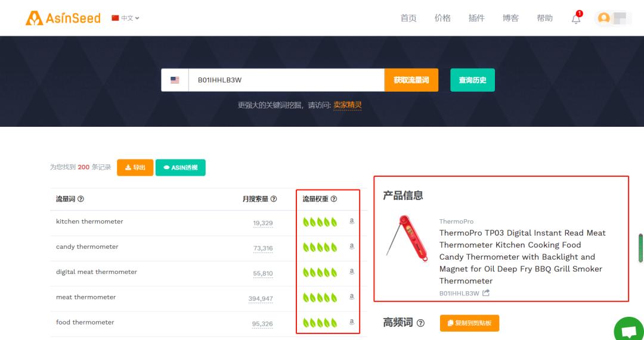The height and width of the screenshot is (340, 644).
Task: Click the 复制到剪贴板 button
Action: [469, 323]
